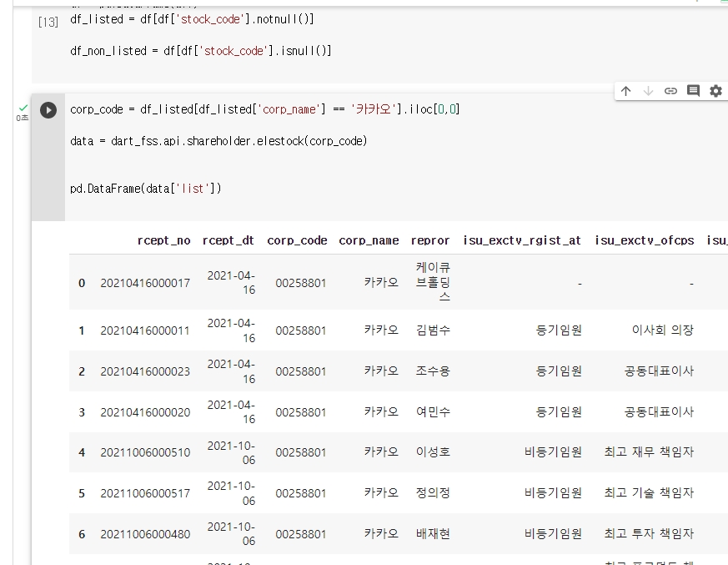Click row index 0
Image resolution: width=728 pixels, height=565 pixels.
pos(82,283)
